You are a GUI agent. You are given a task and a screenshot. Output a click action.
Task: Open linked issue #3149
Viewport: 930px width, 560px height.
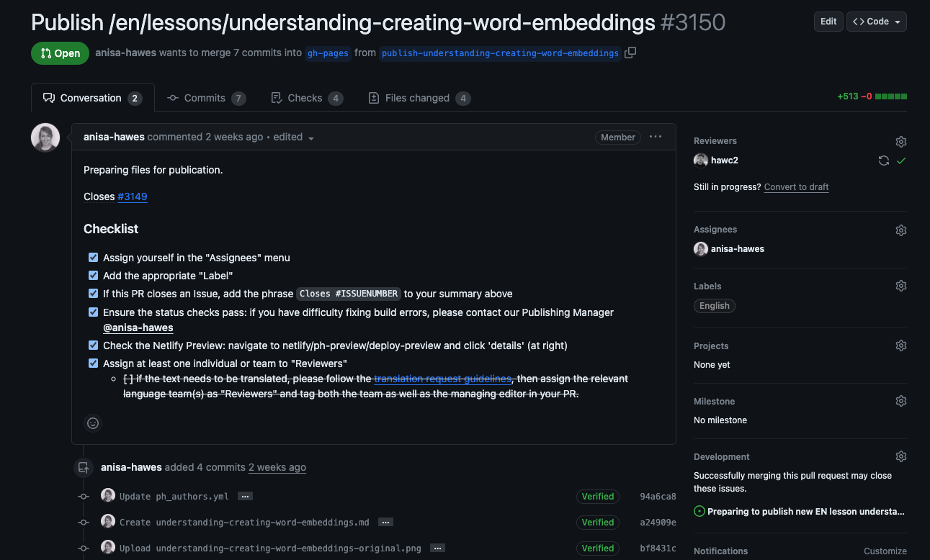[132, 197]
